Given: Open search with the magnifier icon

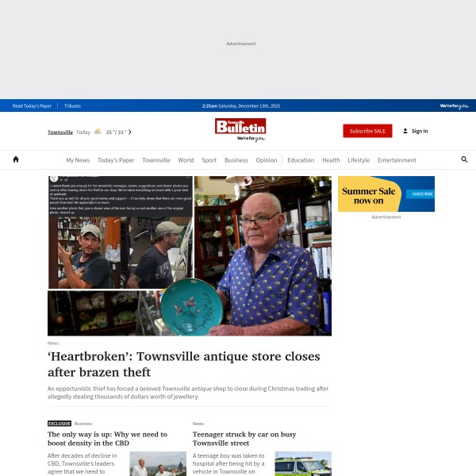Looking at the screenshot, I should [x=464, y=159].
